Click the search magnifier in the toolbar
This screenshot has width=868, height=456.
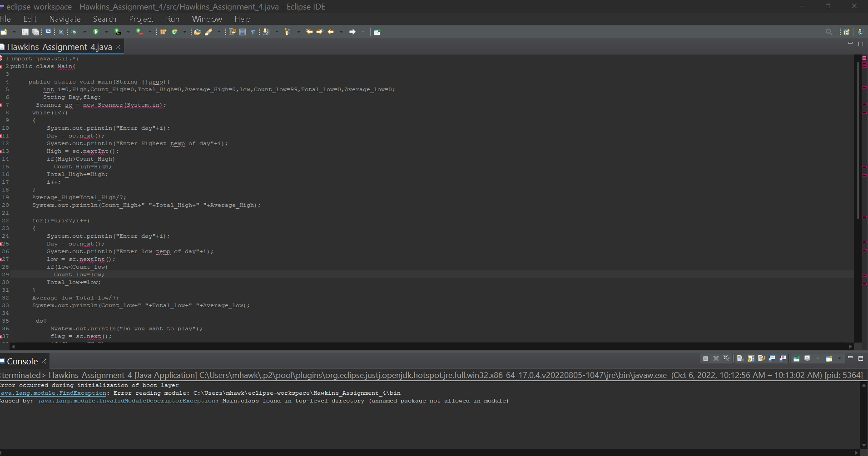[x=829, y=32]
